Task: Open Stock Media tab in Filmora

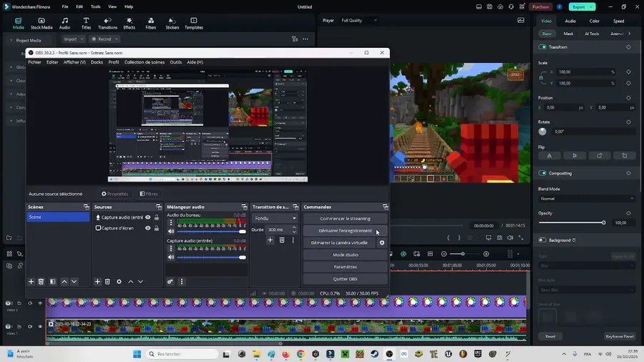Action: 42,24
